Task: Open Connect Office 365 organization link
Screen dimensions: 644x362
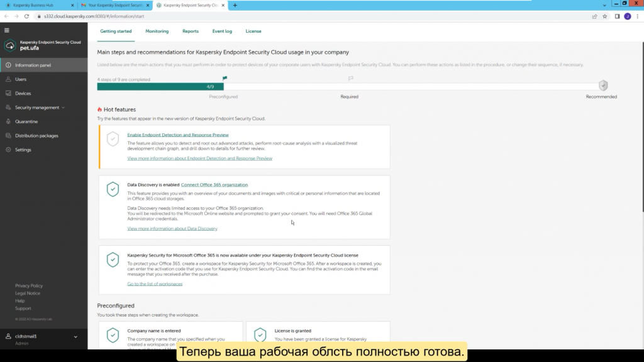Action: (x=214, y=185)
